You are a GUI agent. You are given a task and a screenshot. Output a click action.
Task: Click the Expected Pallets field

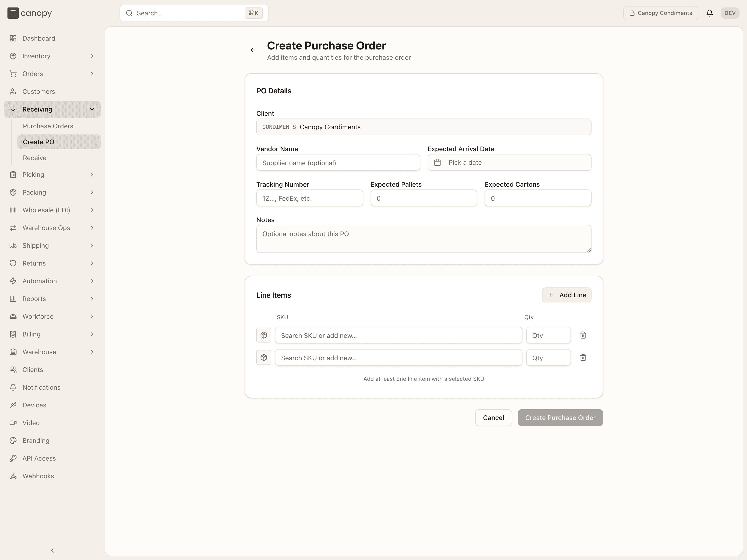(x=424, y=198)
